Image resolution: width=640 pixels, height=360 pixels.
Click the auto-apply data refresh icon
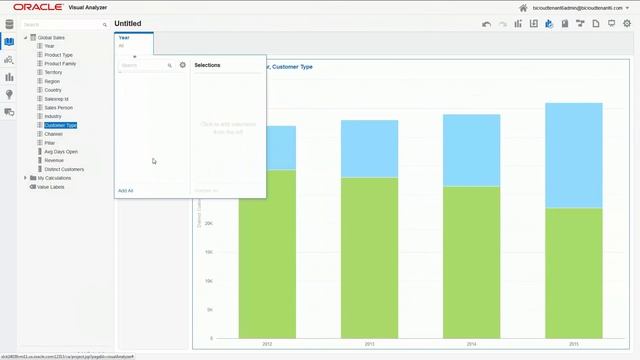click(549, 24)
